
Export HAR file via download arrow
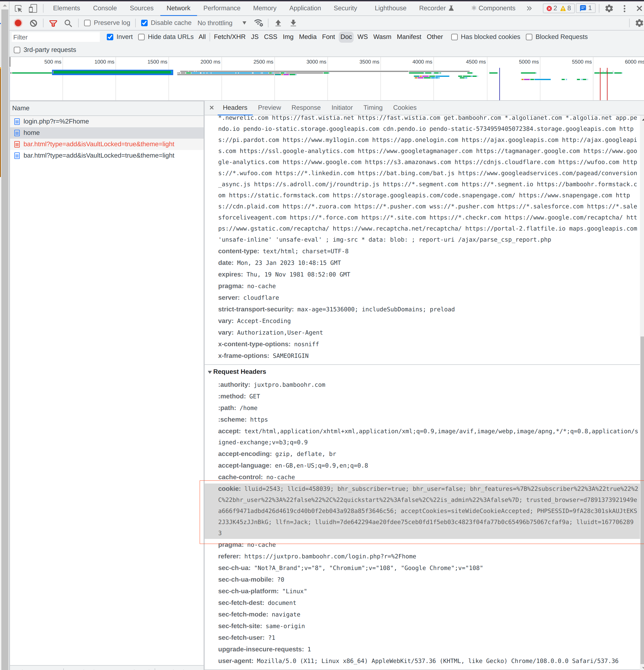[x=293, y=23]
